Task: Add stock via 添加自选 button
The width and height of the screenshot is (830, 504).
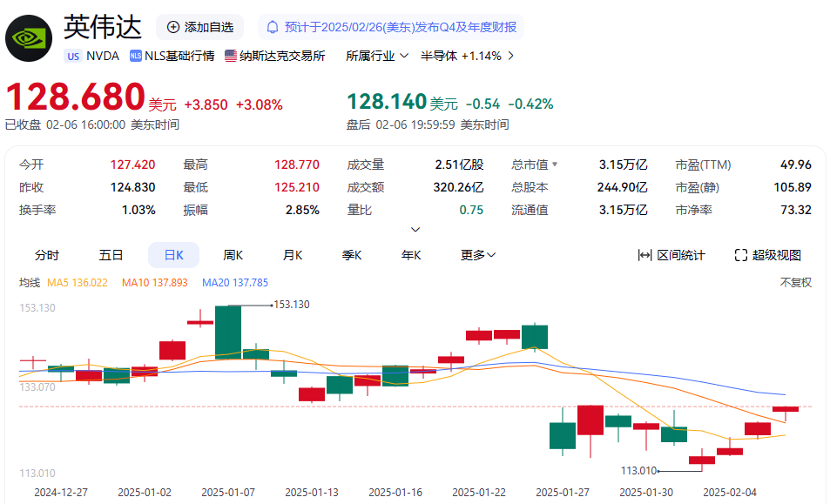Action: 199,27
